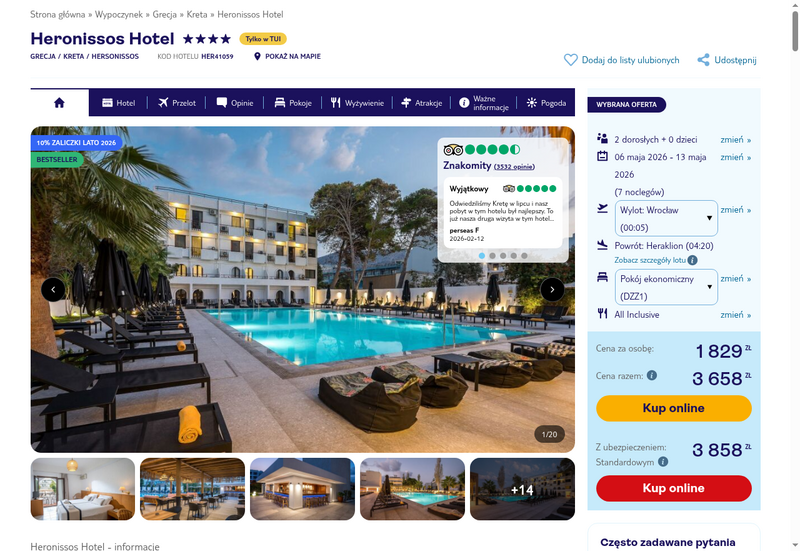Screen dimensions: 800x551
Task: Click the map pin next to Pokaż na mapie
Action: coord(257,56)
